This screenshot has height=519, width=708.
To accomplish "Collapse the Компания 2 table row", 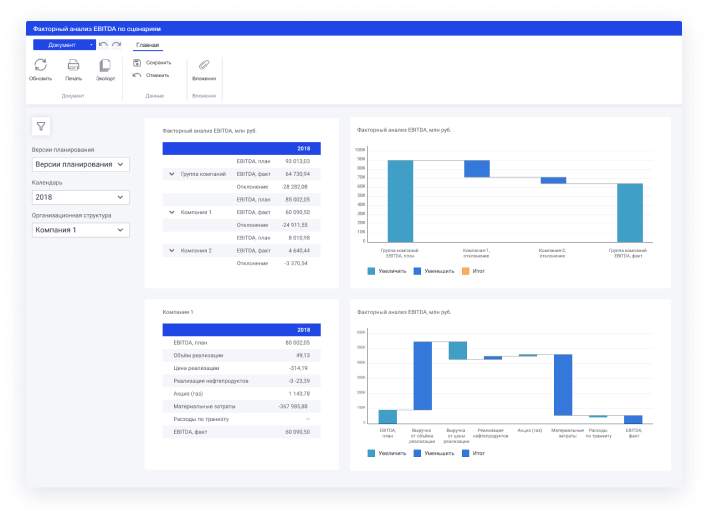I will tap(172, 251).
